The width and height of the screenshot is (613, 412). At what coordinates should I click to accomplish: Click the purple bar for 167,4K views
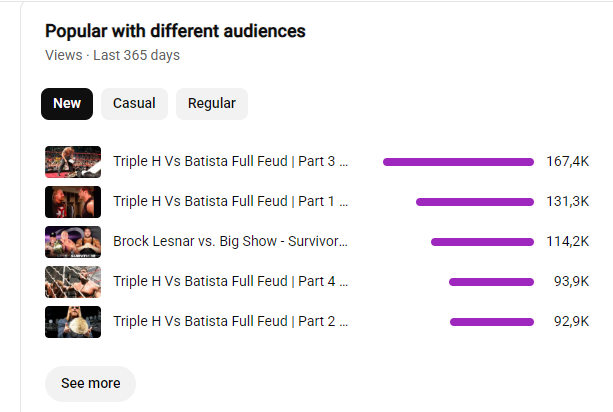[x=458, y=162]
